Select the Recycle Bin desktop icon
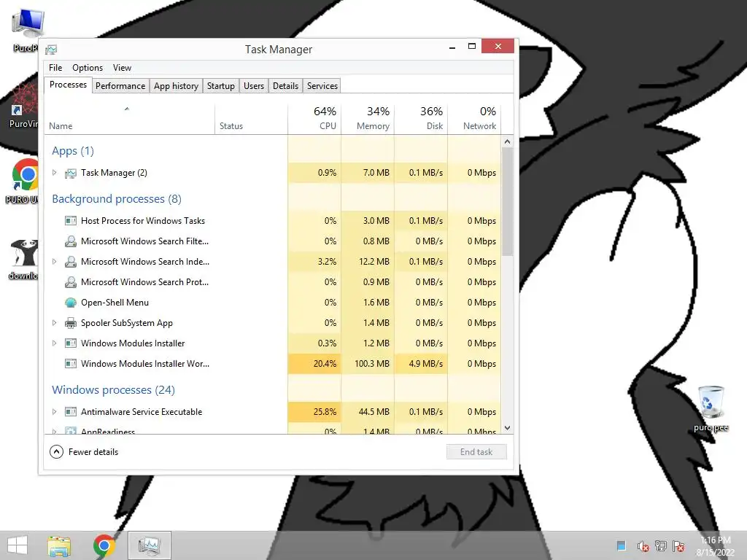Screen dimensions: 747x560 (x=711, y=402)
